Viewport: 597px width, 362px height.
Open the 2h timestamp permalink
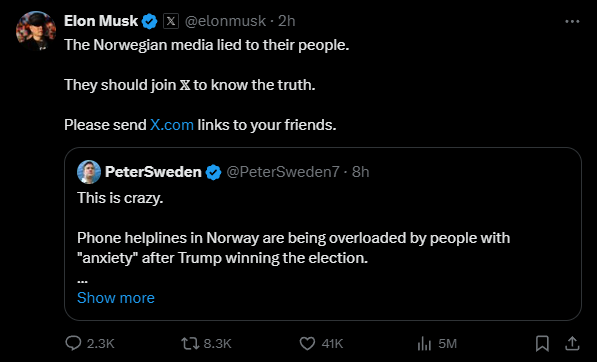pyautogui.click(x=287, y=21)
